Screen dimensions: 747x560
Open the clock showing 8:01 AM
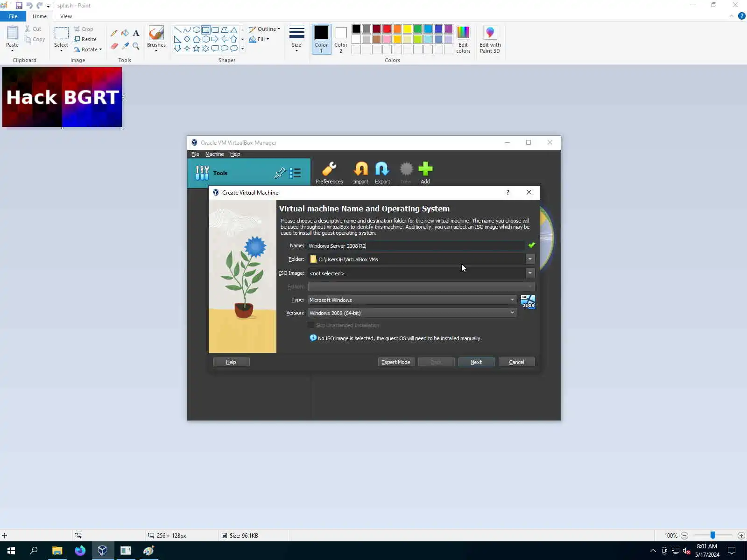pos(707,551)
